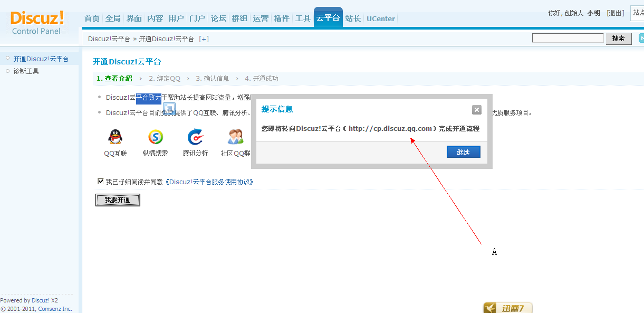Click the 退出 logout link
Image resolution: width=644 pixels, height=313 pixels.
(x=616, y=13)
